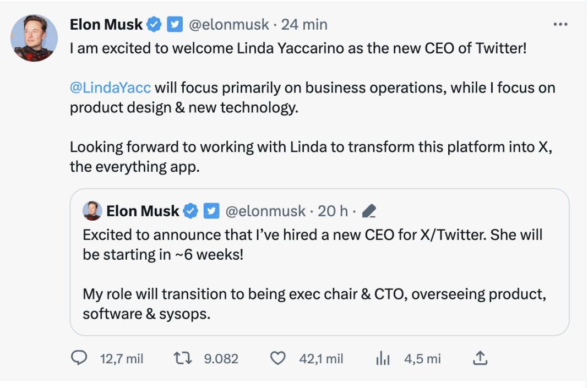Click the Share upload icon
Viewport: 588px width, 388px height.
(x=480, y=358)
